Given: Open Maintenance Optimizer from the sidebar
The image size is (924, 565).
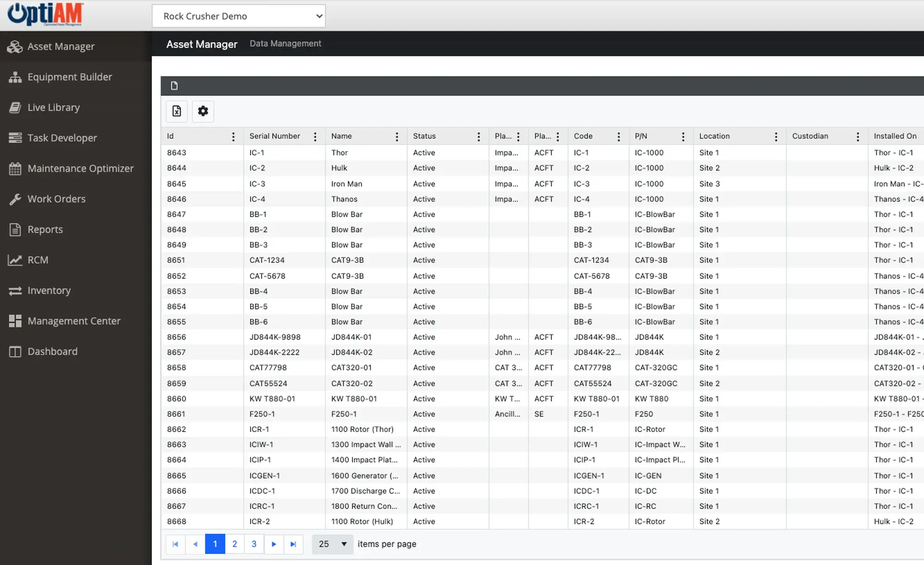Looking at the screenshot, I should [x=76, y=169].
